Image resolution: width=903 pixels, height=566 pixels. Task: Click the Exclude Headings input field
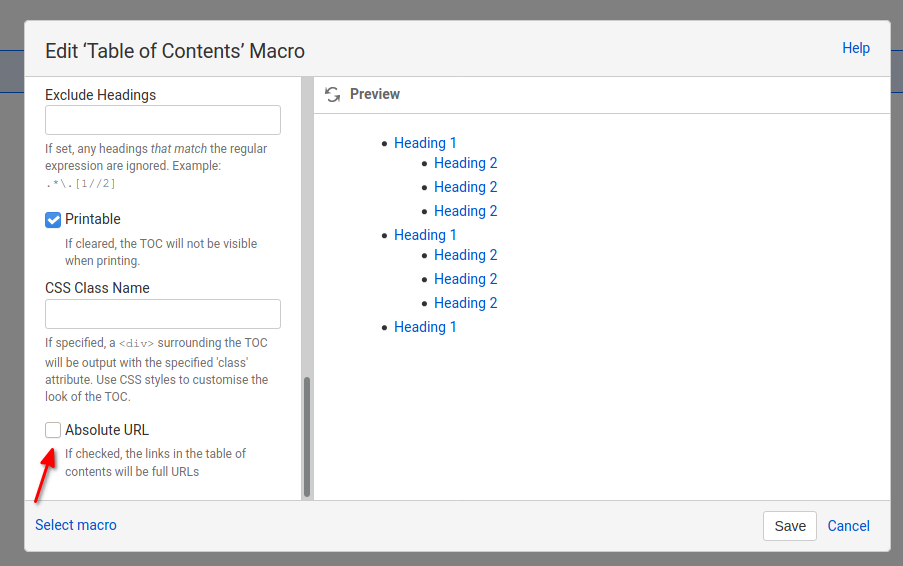tap(163, 120)
